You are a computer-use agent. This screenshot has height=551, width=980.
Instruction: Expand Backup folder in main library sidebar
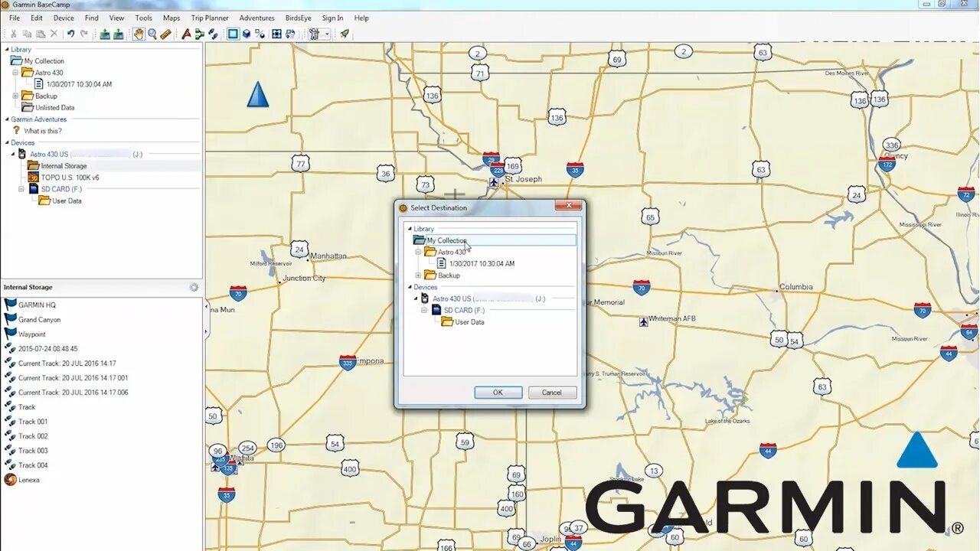(15, 96)
